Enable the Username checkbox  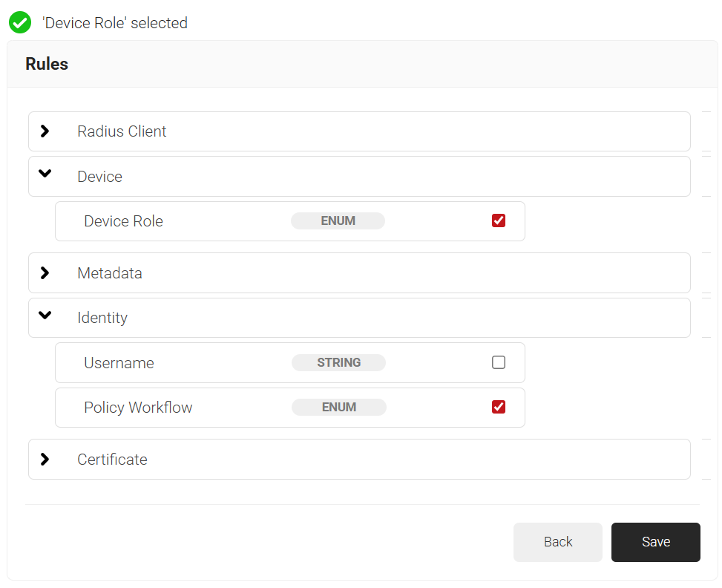coord(499,362)
